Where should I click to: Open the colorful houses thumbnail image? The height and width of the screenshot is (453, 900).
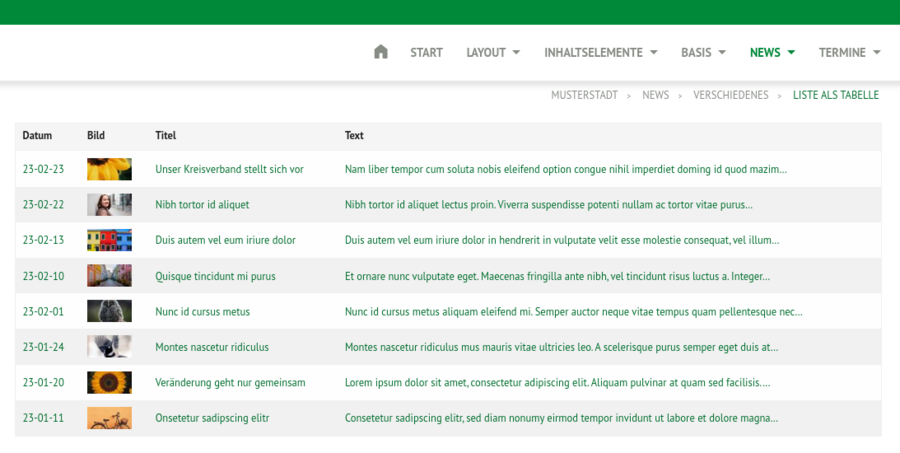[x=109, y=240]
